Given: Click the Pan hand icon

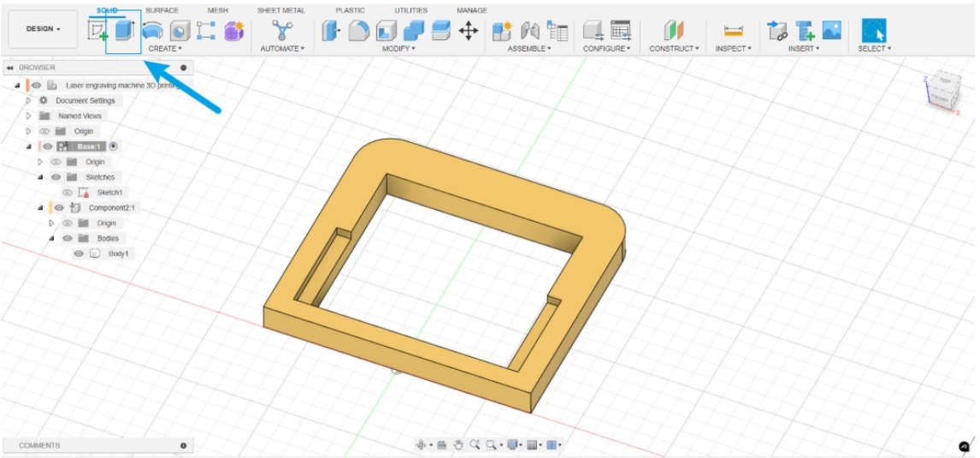Looking at the screenshot, I should click(x=458, y=445).
